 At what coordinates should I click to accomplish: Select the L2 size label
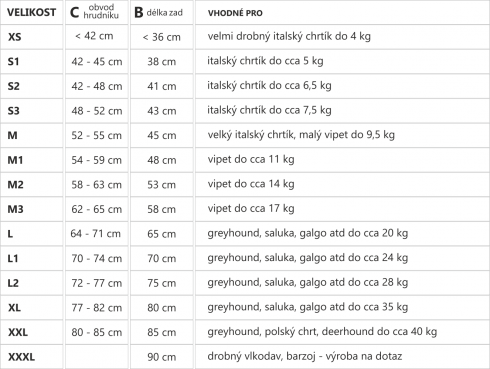(13, 283)
